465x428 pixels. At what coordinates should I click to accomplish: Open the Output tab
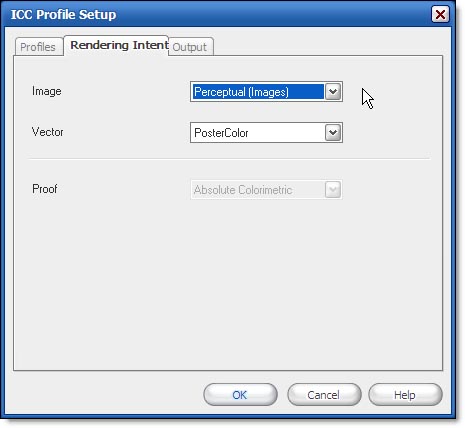pyautogui.click(x=190, y=47)
